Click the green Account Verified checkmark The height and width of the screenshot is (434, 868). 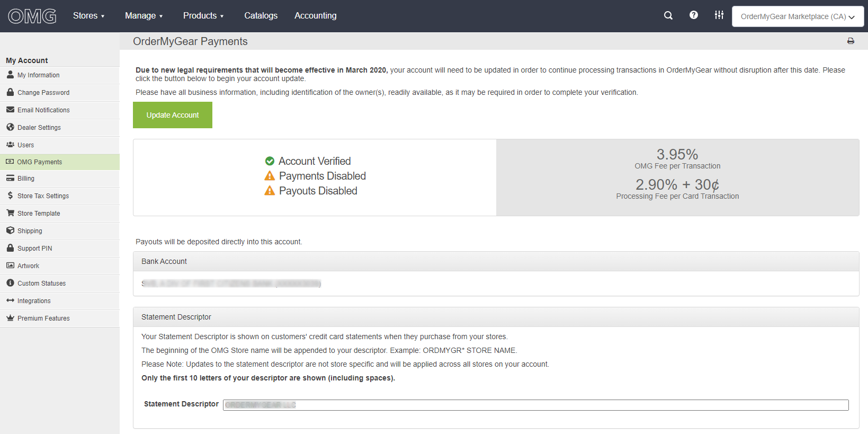click(x=270, y=161)
